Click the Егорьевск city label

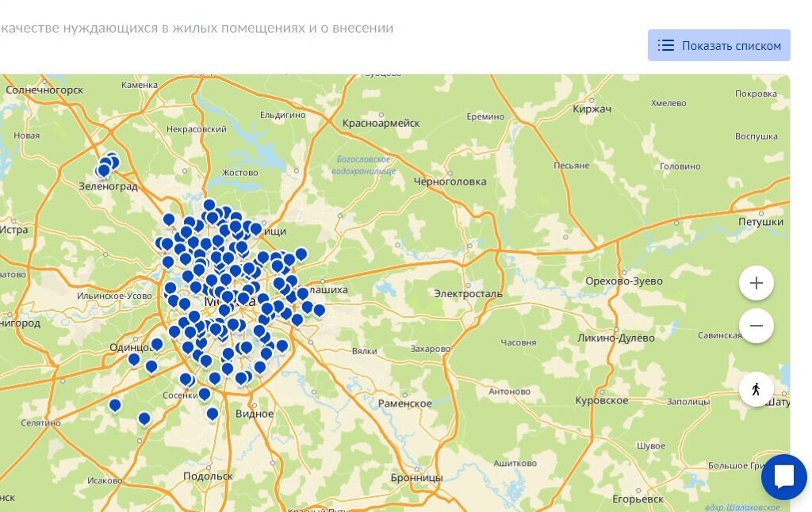638,499
